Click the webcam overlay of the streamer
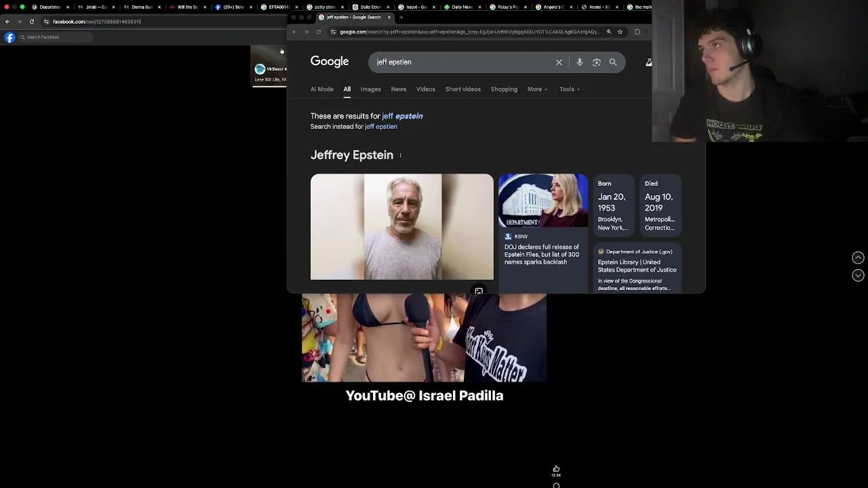The image size is (868, 488). (x=759, y=71)
